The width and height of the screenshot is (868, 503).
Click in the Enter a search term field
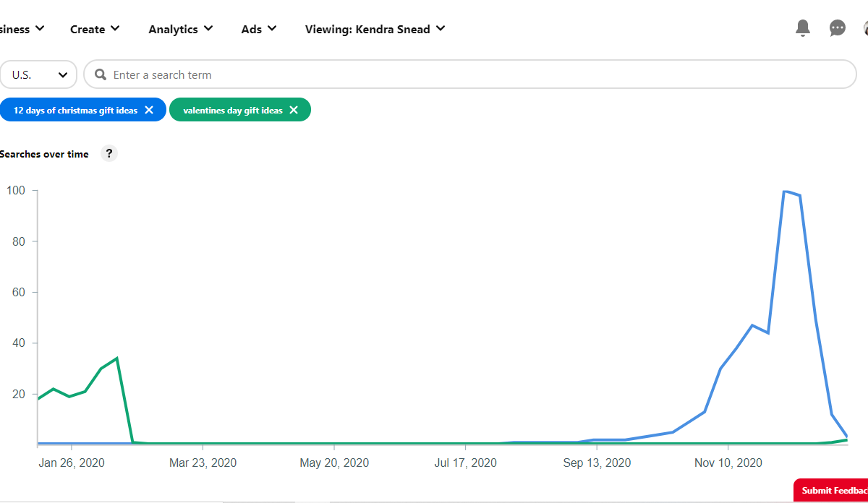tap(470, 74)
